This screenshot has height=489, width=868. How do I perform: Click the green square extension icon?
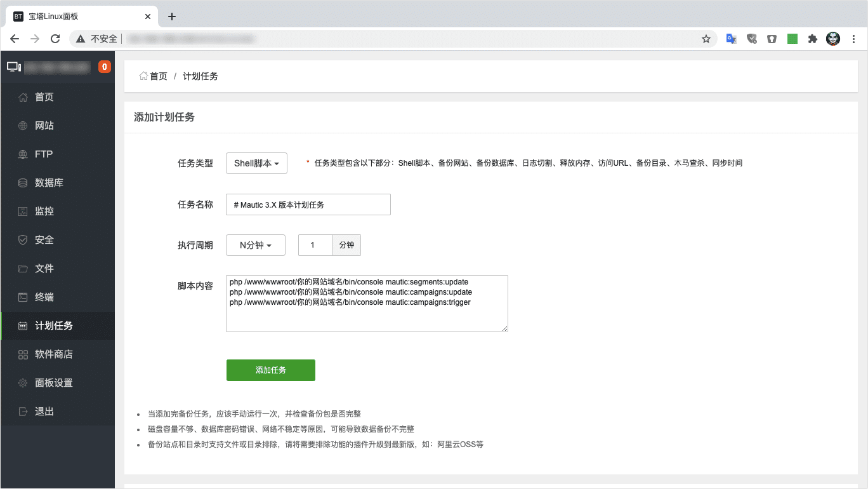[792, 39]
